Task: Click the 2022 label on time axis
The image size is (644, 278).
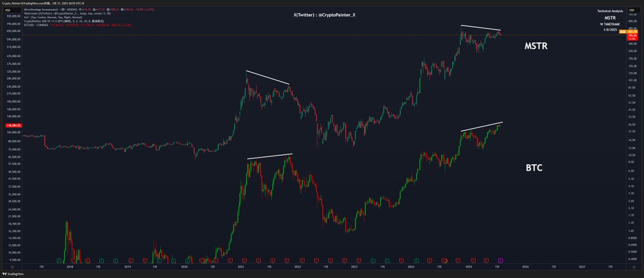Action: [x=298, y=267]
